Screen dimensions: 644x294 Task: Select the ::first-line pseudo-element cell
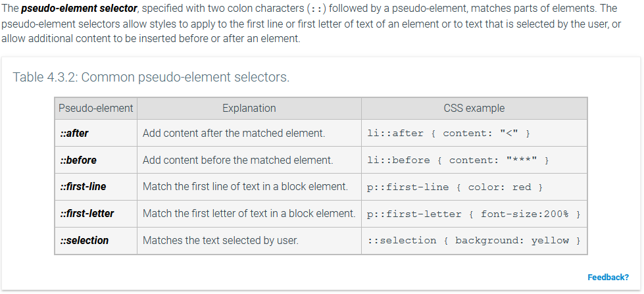[95, 187]
